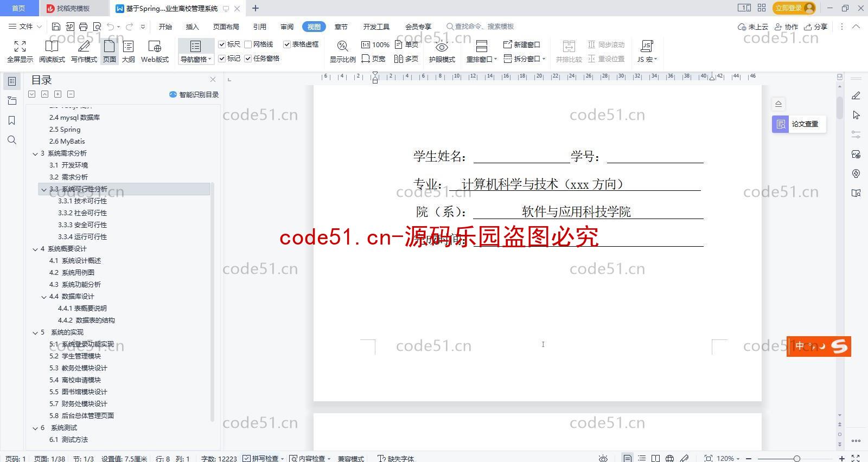Collapse 4.4 数据库设计 node
The width and height of the screenshot is (868, 462).
pyautogui.click(x=44, y=297)
